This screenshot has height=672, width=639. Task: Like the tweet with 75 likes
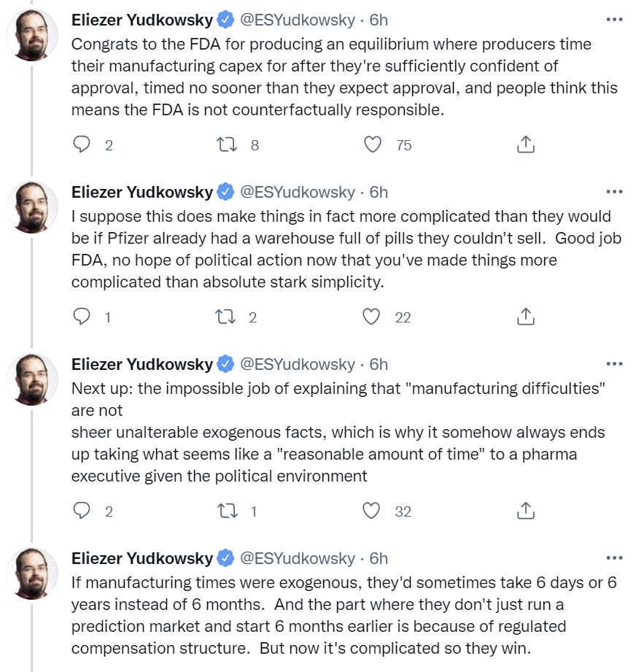pyautogui.click(x=373, y=145)
